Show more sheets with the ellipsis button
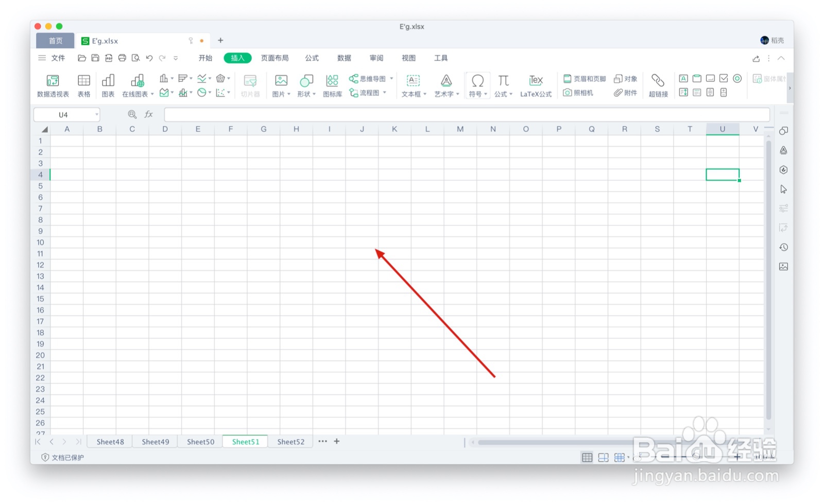The width and height of the screenshot is (824, 504). [322, 441]
